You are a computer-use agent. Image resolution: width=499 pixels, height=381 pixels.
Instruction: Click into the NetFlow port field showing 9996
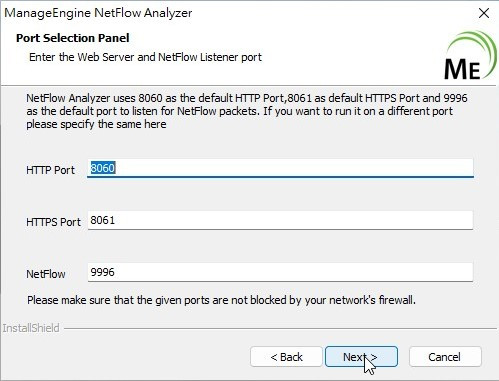coord(280,272)
